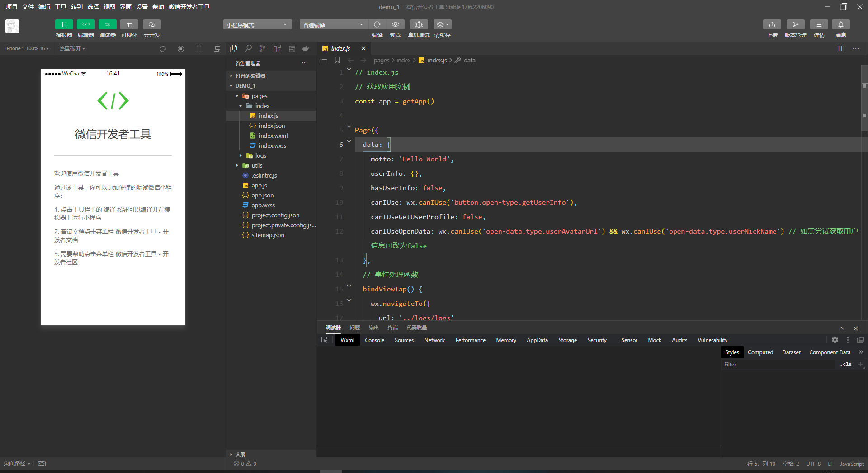Screen dimensions: 868x473
Task: Expand the 大纲 outline section
Action: pos(271,454)
